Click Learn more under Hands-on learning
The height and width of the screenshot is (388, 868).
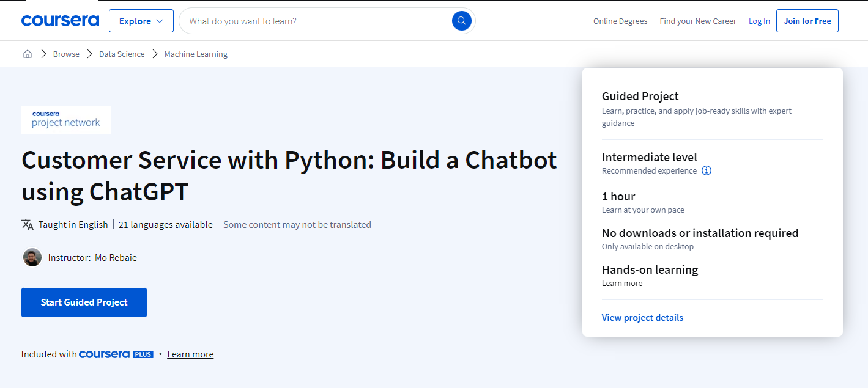pos(622,283)
